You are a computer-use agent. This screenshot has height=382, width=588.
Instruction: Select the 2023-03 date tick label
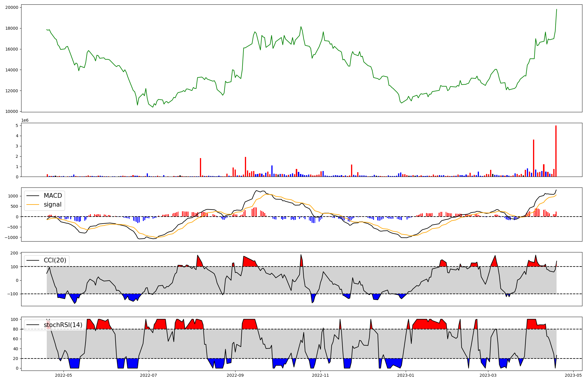pos(488,375)
